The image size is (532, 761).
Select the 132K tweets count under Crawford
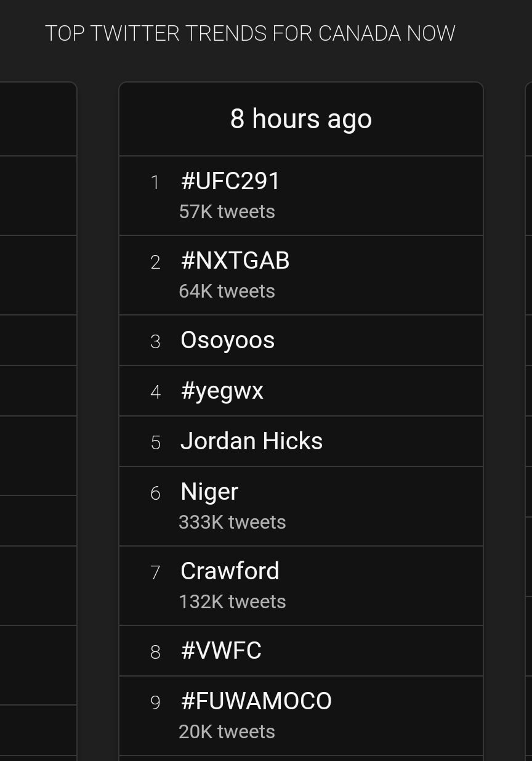click(x=232, y=602)
